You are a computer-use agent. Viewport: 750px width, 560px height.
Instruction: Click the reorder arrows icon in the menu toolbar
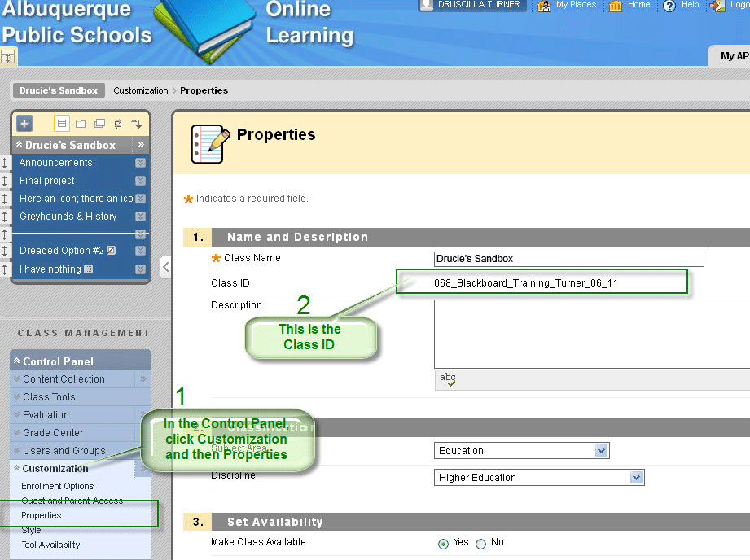click(x=136, y=124)
